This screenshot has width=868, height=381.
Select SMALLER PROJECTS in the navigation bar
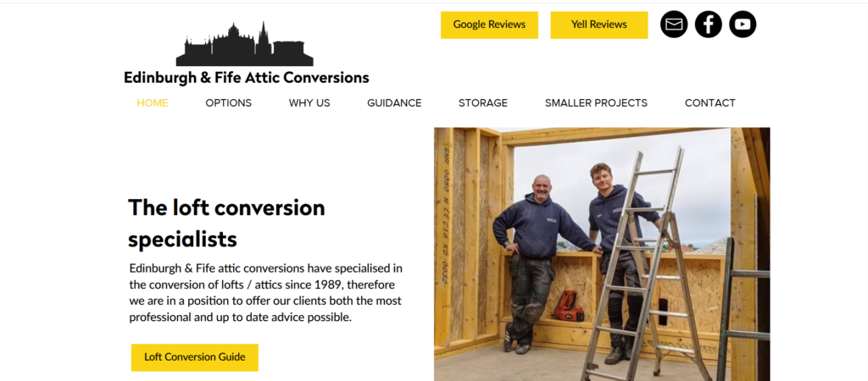click(596, 103)
